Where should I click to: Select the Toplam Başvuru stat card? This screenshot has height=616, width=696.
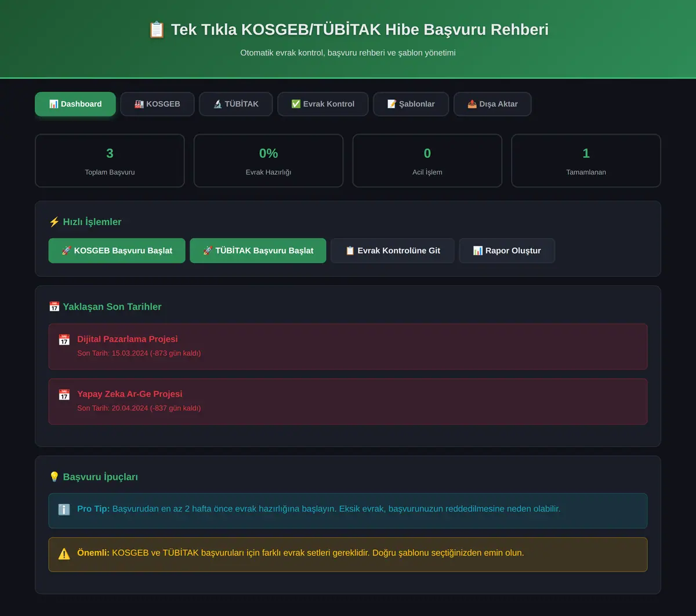pyautogui.click(x=110, y=161)
